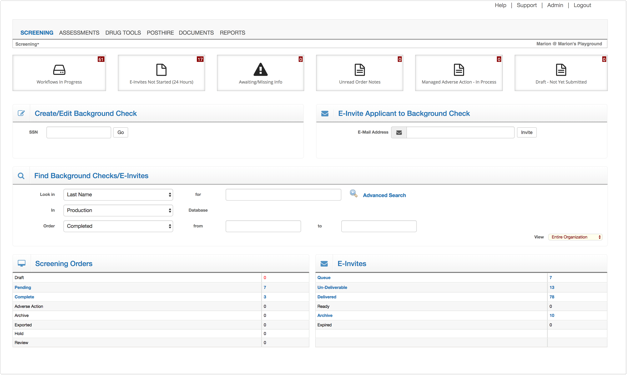Click envelope icon beside E-Invite Applicant heading

pos(325,114)
